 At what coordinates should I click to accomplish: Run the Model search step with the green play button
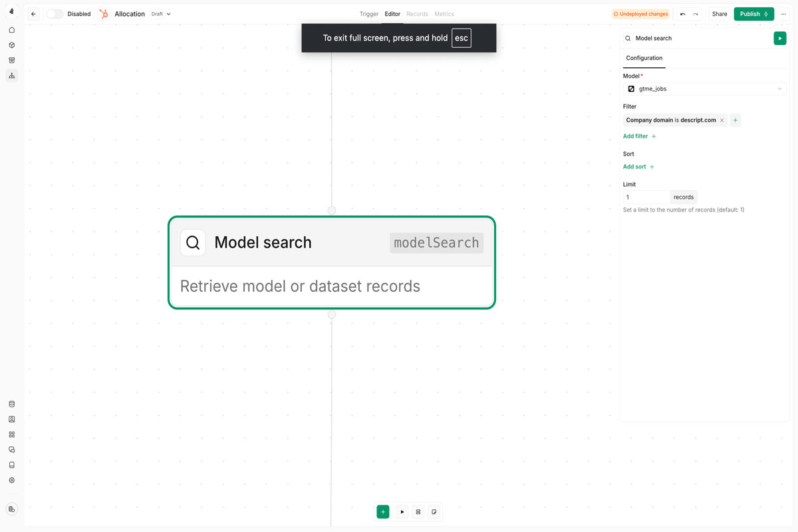click(x=780, y=39)
